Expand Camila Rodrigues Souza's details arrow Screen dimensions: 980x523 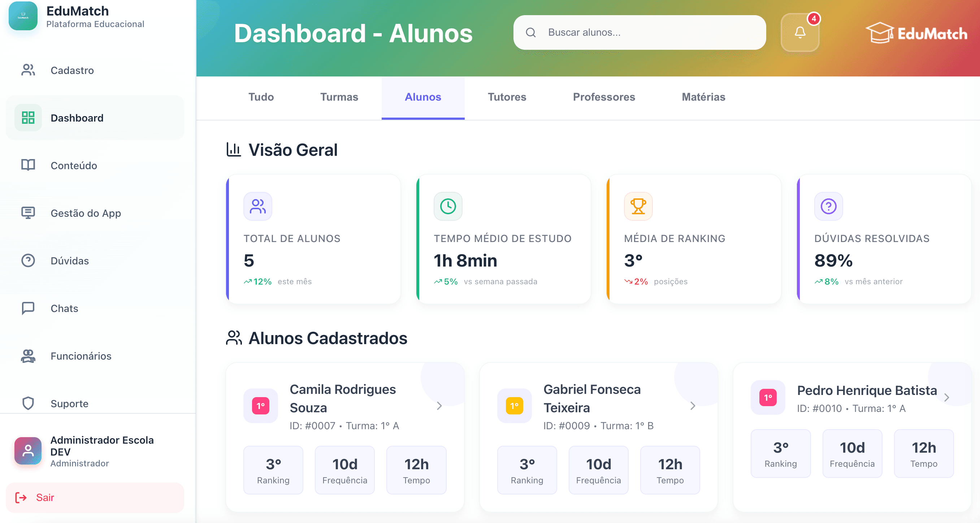(439, 406)
